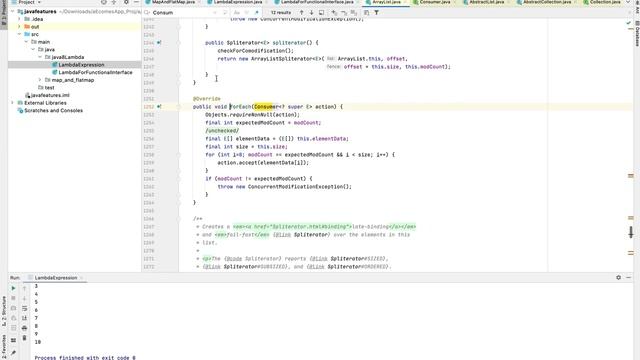Hide the Run panel with the minimize icon

coord(629,278)
